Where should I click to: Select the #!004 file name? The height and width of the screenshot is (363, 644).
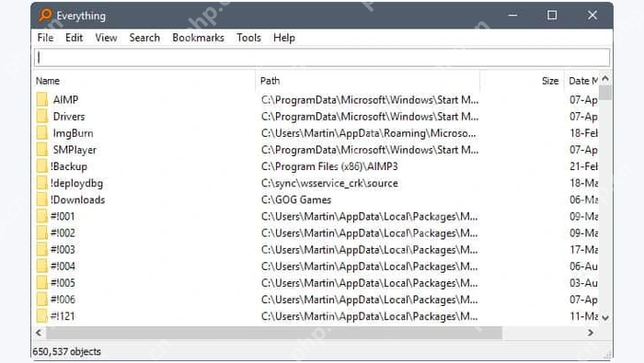(63, 267)
